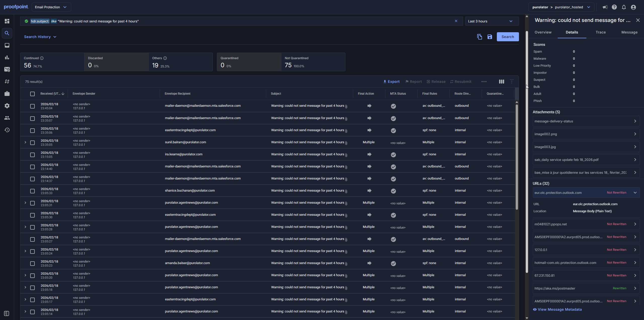The width and height of the screenshot is (644, 320).
Task: Click the bar chart reports sidebar icon
Action: pyautogui.click(x=7, y=57)
